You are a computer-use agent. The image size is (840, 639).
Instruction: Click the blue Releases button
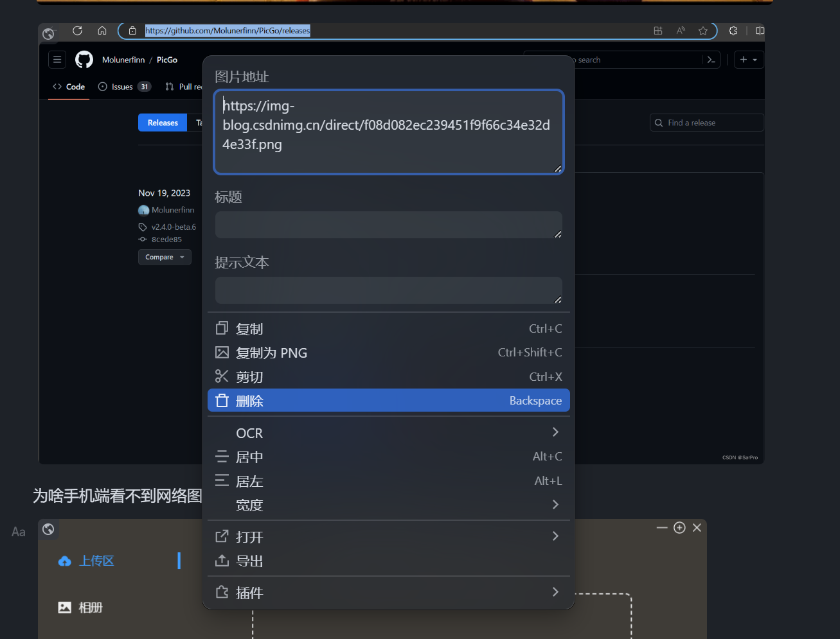[163, 123]
